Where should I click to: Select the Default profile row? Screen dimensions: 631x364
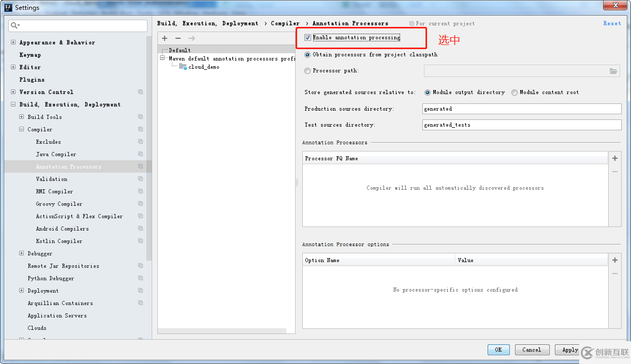(226, 50)
